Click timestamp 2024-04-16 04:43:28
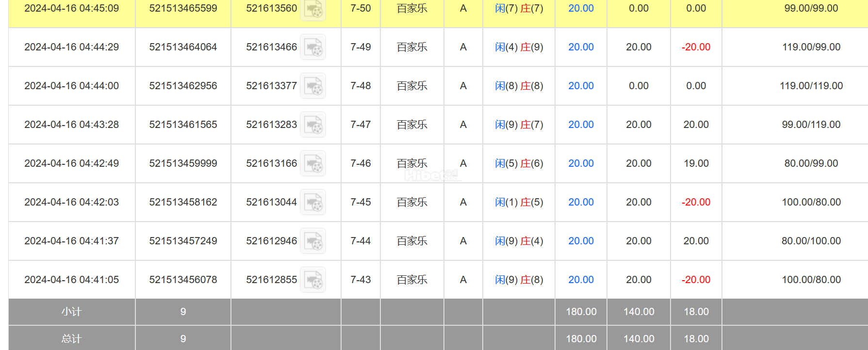The width and height of the screenshot is (868, 350). point(71,125)
